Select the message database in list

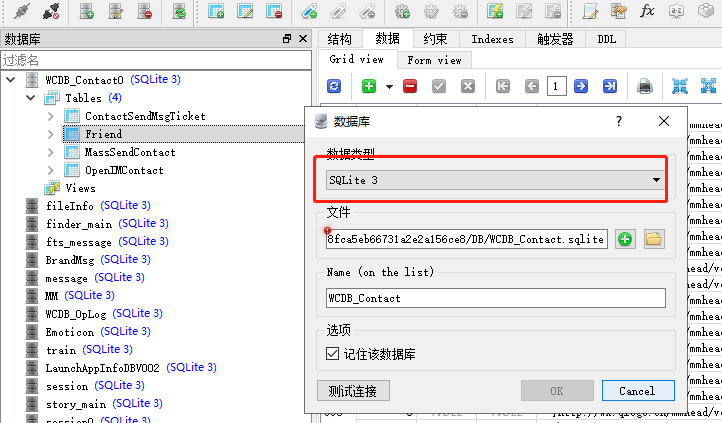pyautogui.click(x=66, y=278)
